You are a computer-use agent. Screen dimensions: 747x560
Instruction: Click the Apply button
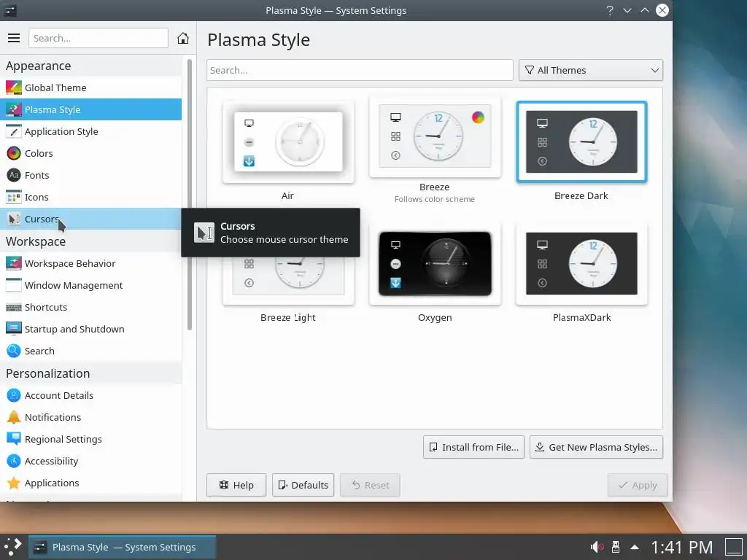(x=638, y=485)
